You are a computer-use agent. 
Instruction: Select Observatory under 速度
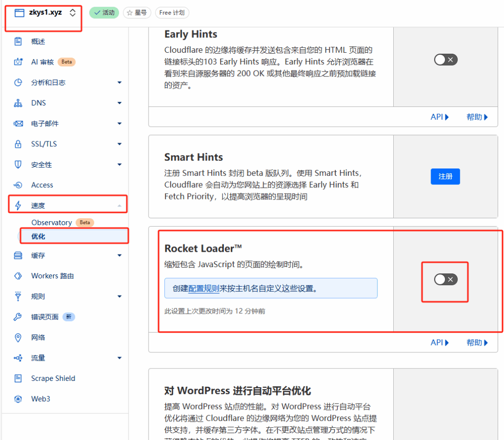tap(52, 222)
